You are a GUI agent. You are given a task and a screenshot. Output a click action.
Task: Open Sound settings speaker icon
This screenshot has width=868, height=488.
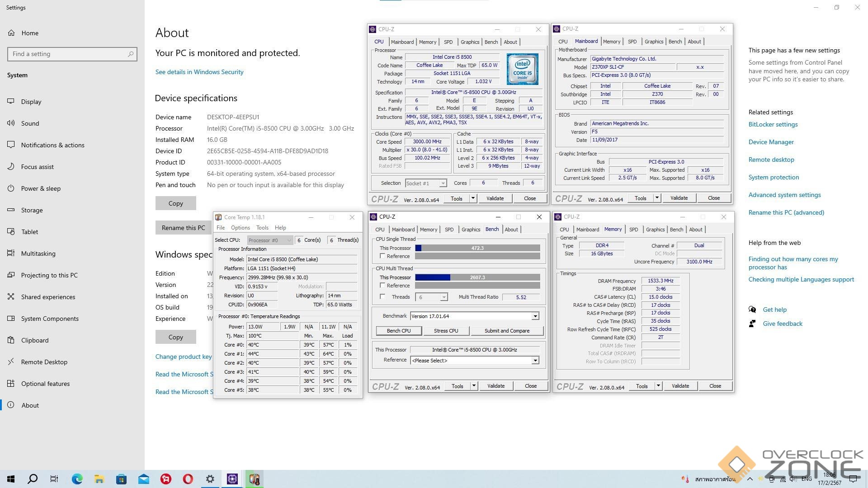tap(11, 123)
